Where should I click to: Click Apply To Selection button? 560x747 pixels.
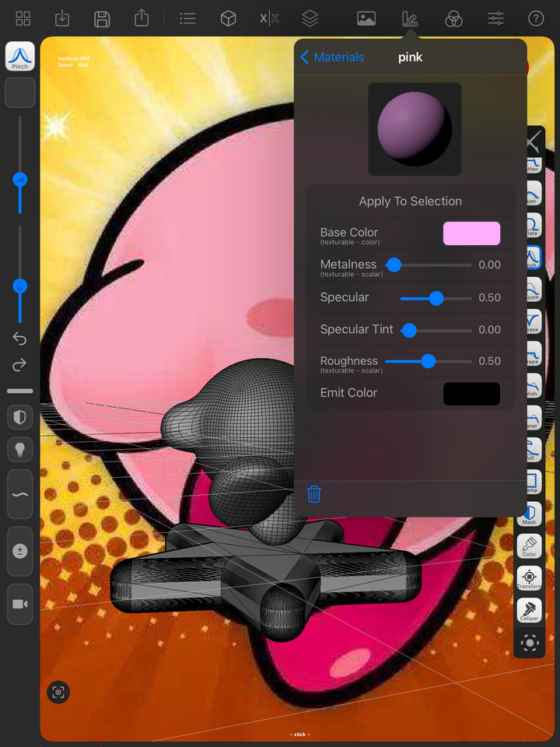[x=410, y=201]
